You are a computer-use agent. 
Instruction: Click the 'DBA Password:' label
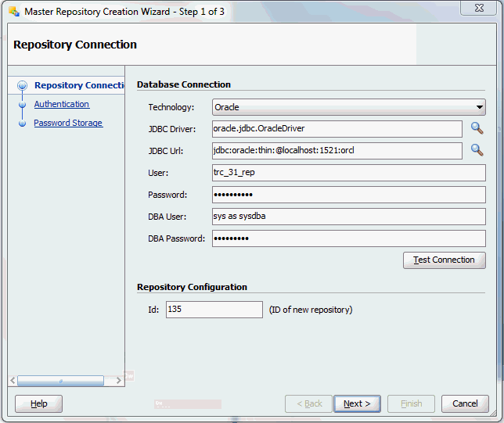(176, 238)
